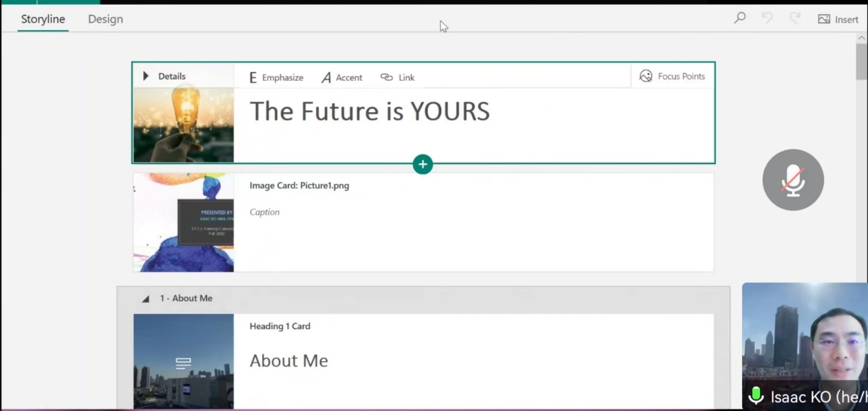The image size is (868, 411).
Task: Expand the Details triangle on title card
Action: [146, 76]
